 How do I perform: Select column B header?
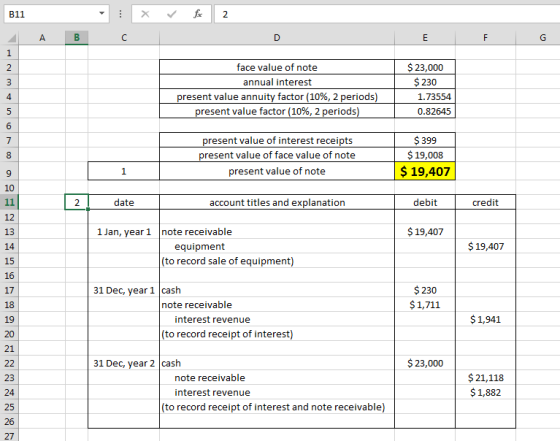(77, 37)
